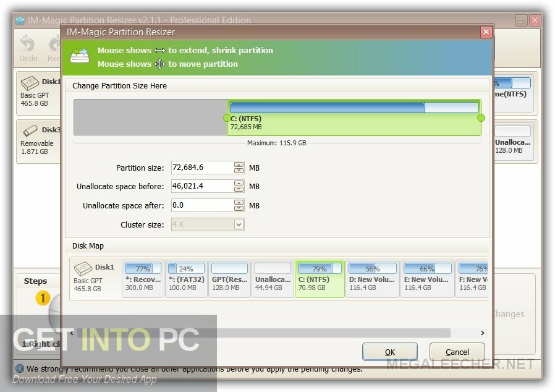Click the Basic GPT 465.8 GB text in the main window
555x392 pixels.
point(35,99)
